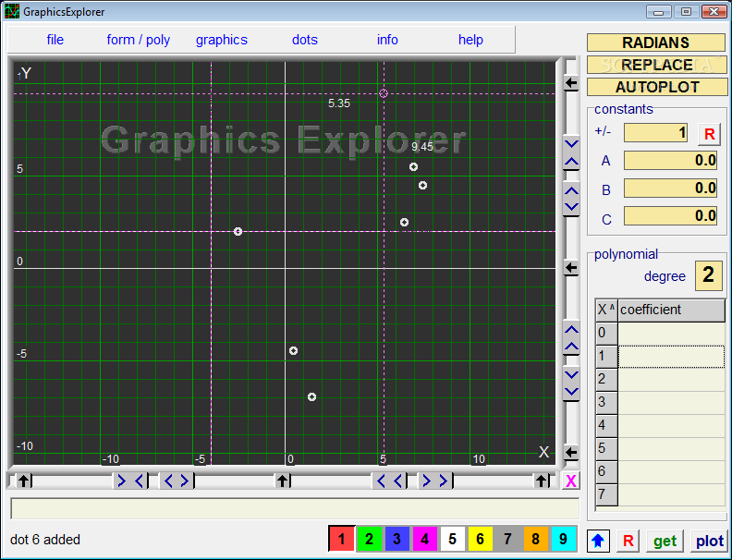Select white color button 5

(452, 539)
